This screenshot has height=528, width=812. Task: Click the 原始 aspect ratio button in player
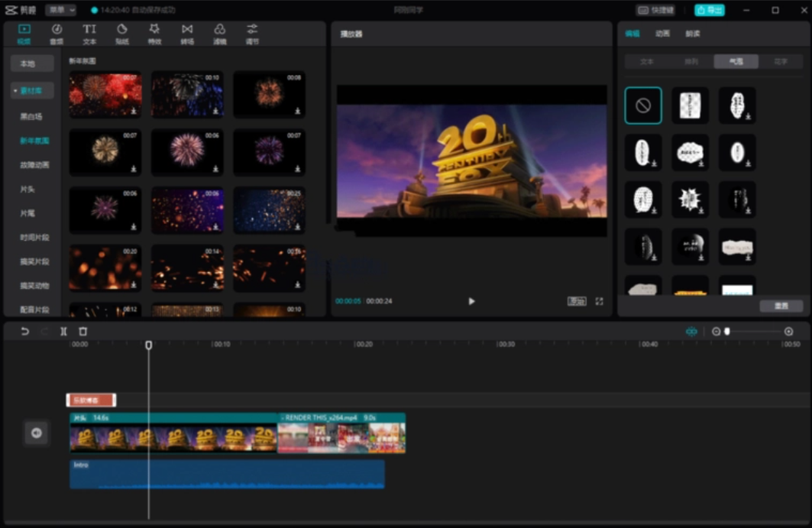pyautogui.click(x=577, y=302)
